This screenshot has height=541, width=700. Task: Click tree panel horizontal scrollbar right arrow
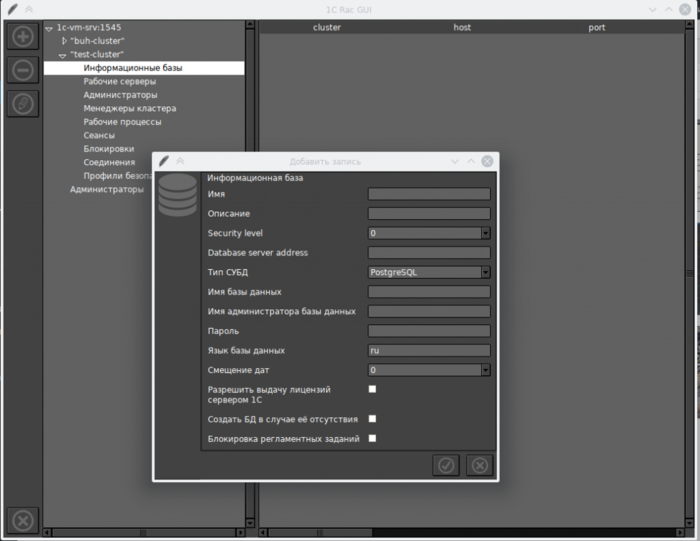point(241,533)
